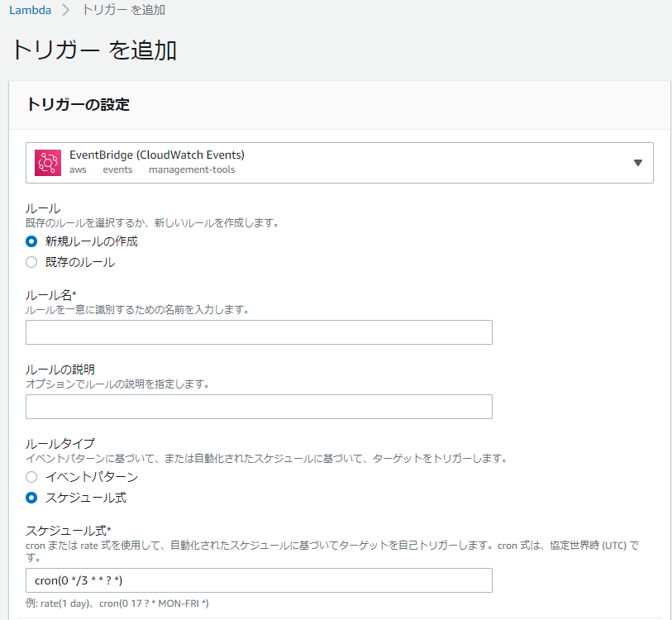Click the cron schedule expression field

[x=259, y=580]
